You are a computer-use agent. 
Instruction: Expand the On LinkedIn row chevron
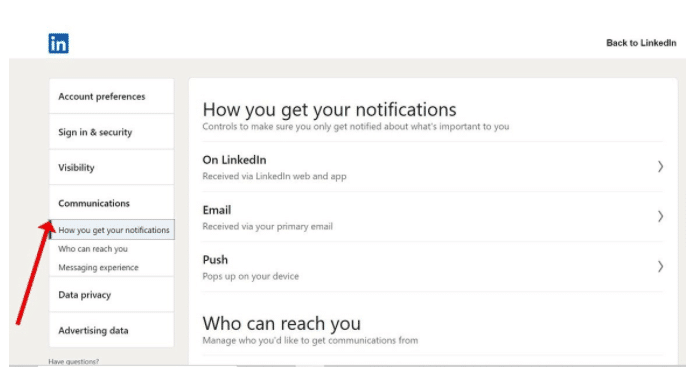tap(660, 166)
